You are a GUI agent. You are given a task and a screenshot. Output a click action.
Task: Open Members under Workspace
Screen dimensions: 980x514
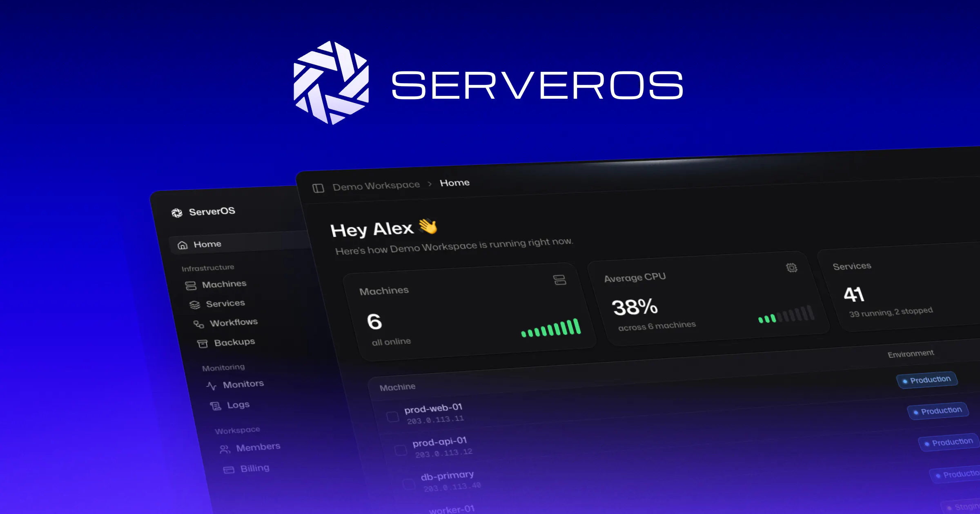250,448
